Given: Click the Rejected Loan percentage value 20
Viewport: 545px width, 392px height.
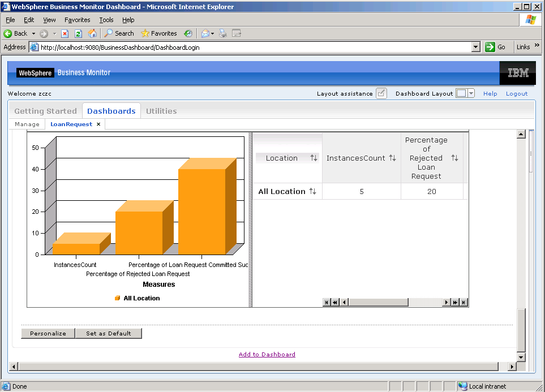Looking at the screenshot, I should point(432,192).
